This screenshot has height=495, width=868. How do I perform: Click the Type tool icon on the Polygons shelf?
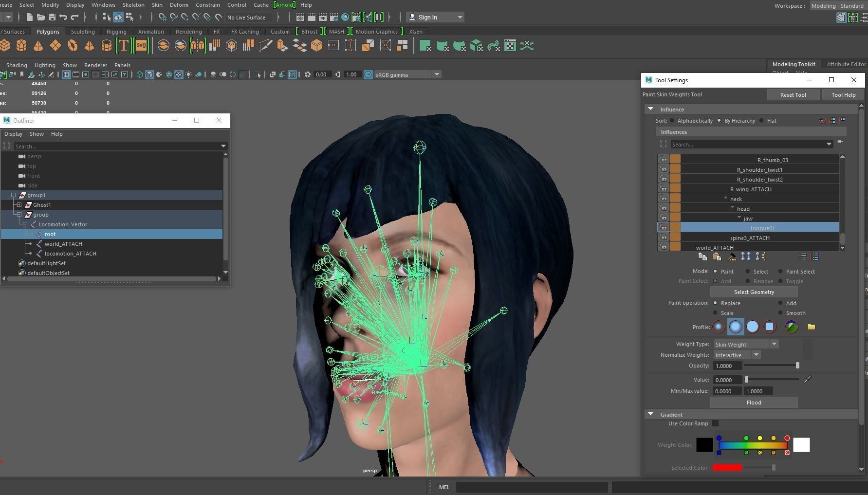[x=124, y=45]
